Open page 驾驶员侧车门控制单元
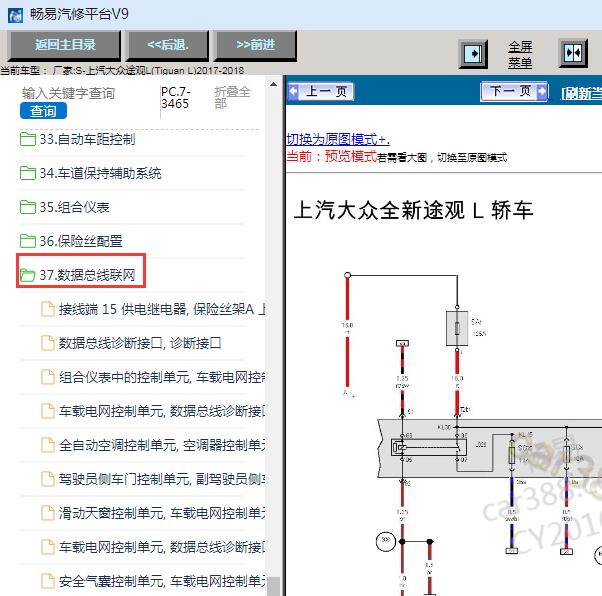The width and height of the screenshot is (602, 596). [x=162, y=479]
